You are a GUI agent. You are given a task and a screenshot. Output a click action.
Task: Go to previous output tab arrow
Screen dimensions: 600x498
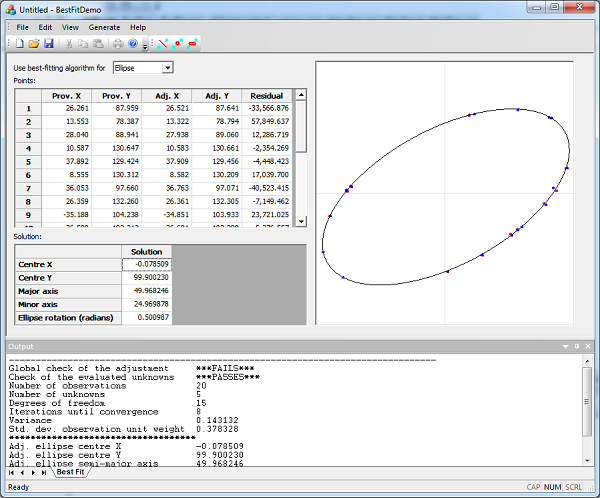point(22,473)
